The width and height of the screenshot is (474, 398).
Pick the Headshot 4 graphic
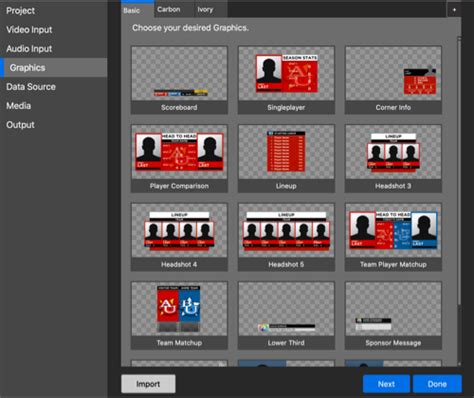(179, 237)
